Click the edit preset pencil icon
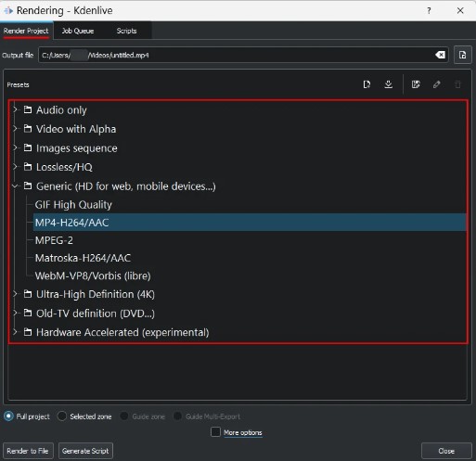The width and height of the screenshot is (476, 461). coord(437,84)
